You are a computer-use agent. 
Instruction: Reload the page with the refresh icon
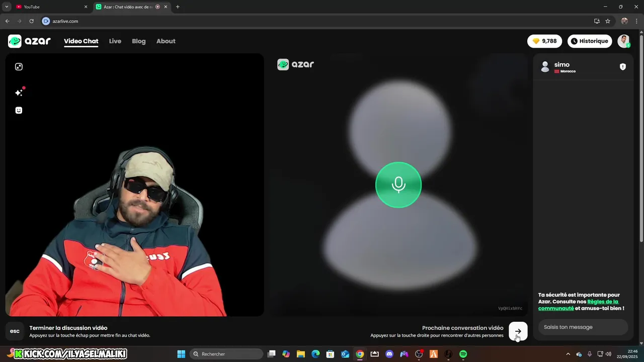(x=31, y=21)
